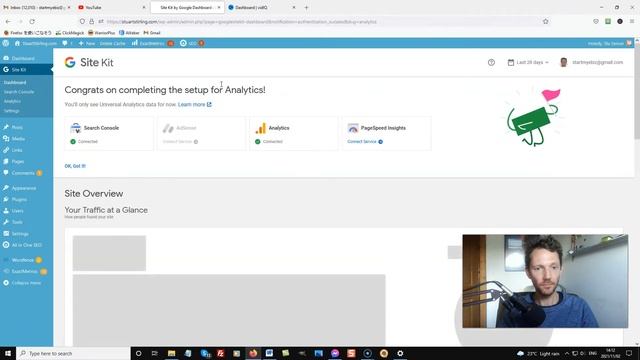
Task: Open the Windows Start menu
Action: click(x=8, y=353)
